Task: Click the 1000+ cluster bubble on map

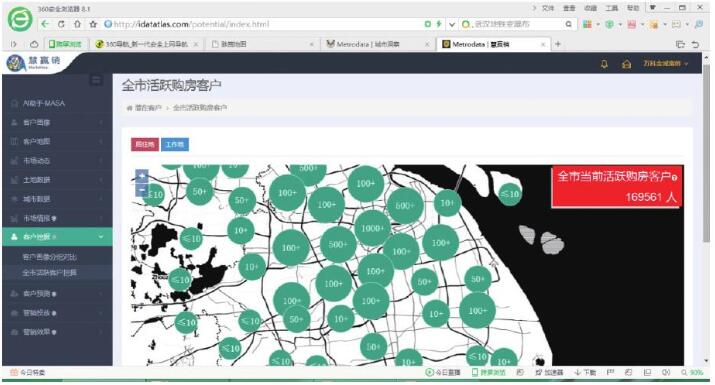Action: (x=373, y=228)
